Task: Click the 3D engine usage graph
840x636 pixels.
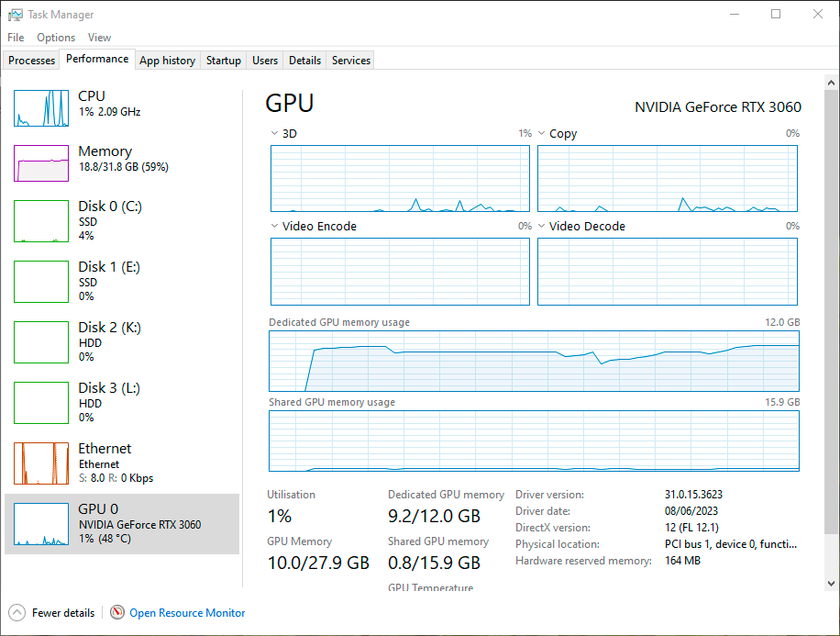Action: [x=400, y=179]
